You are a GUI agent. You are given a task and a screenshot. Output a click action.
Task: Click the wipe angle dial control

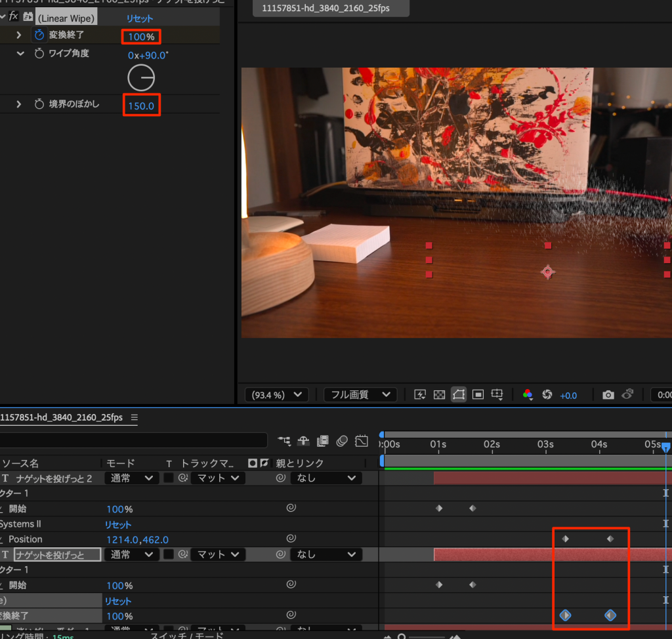point(141,79)
